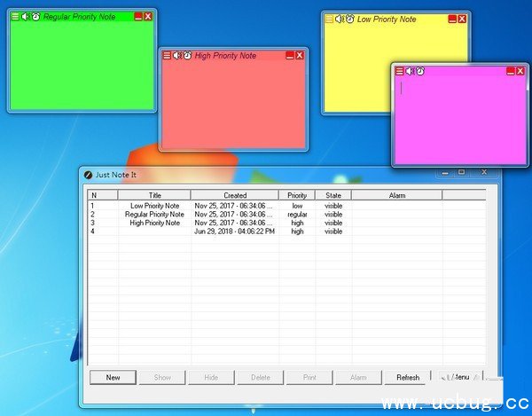
Task: Click alarm clock icon on red note
Action: pos(187,56)
